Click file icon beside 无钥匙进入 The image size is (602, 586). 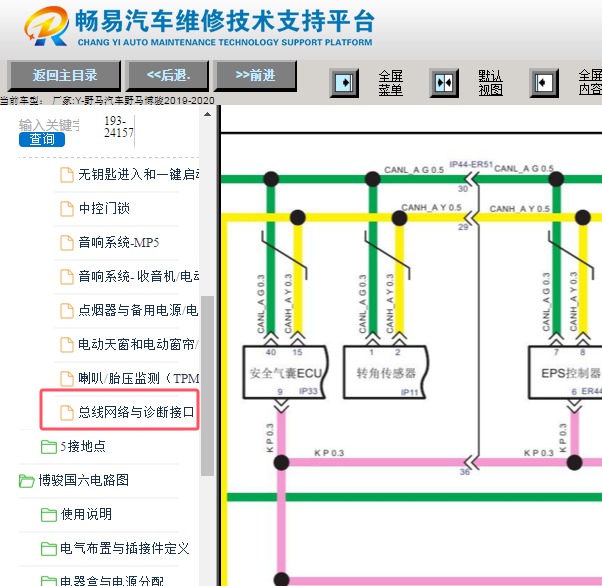(x=67, y=175)
